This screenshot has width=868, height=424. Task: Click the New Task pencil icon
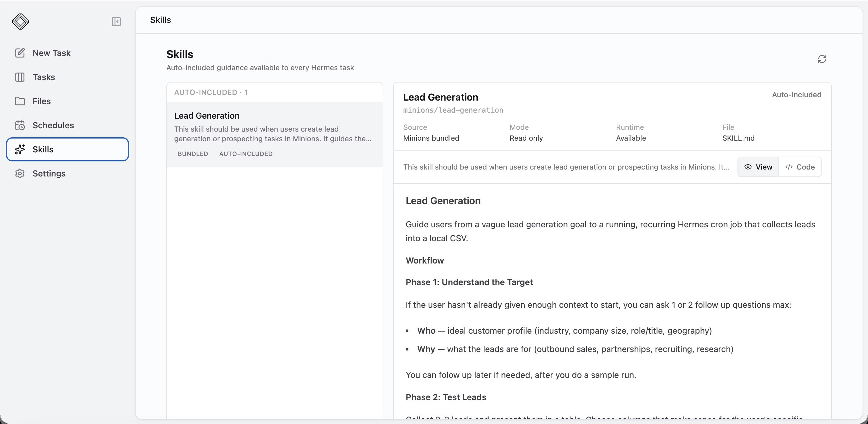(20, 53)
